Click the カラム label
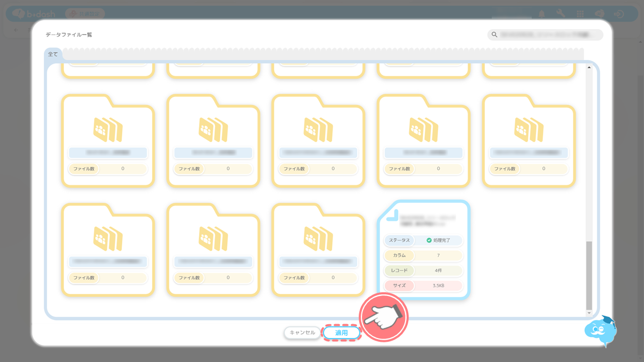 click(x=399, y=256)
